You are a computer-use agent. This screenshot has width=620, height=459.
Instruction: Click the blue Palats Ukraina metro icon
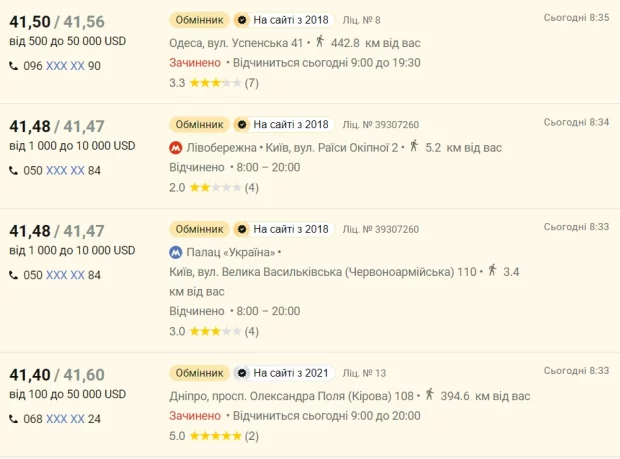point(176,252)
